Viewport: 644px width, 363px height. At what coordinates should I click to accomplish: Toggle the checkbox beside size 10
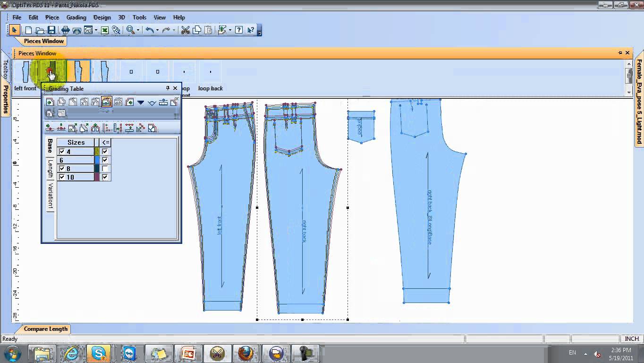point(63,177)
